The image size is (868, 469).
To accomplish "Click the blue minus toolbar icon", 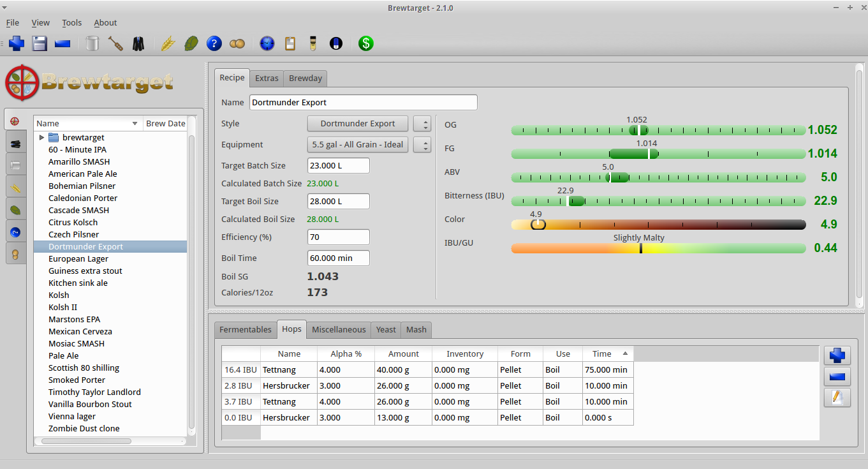I will pyautogui.click(x=63, y=43).
